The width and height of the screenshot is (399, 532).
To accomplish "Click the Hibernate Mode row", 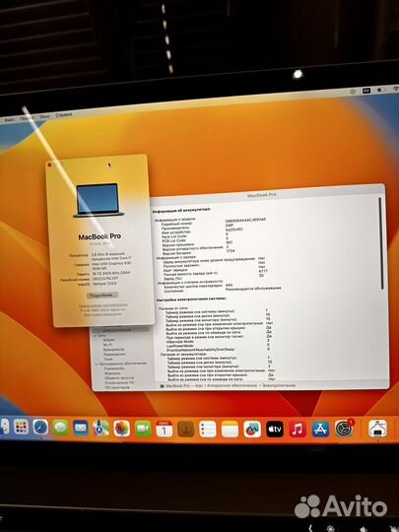I will coord(217,341).
